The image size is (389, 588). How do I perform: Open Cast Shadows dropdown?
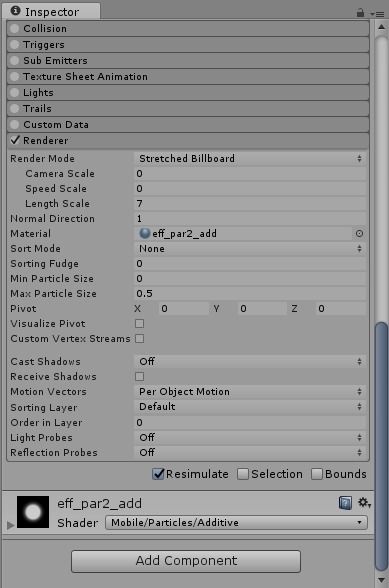[250, 362]
